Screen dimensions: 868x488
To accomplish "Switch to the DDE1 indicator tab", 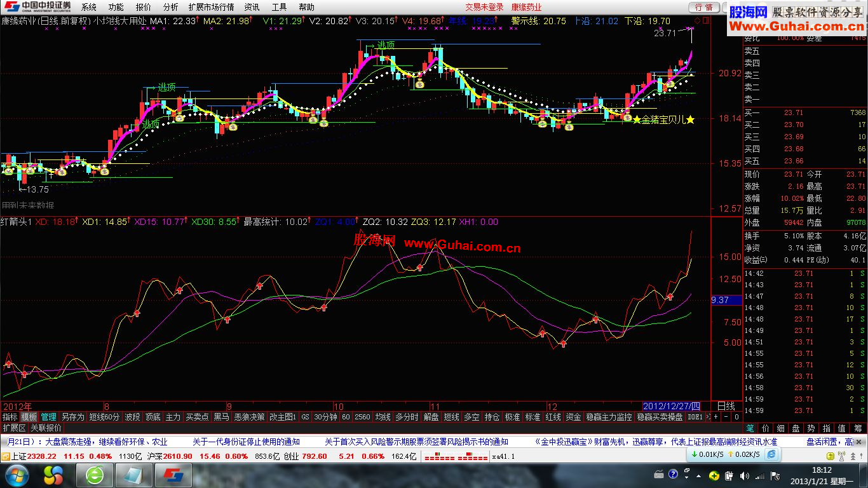I will click(695, 417).
